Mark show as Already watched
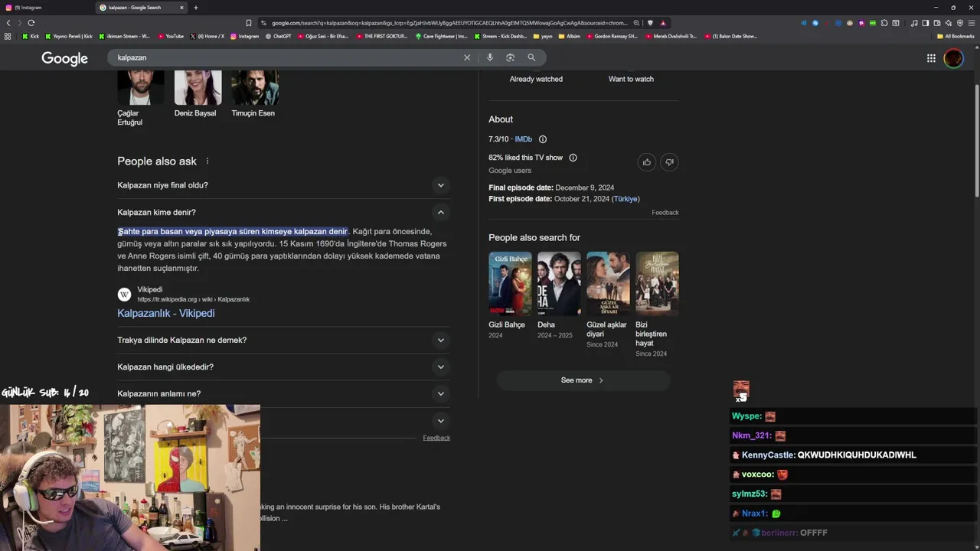Screen dimensions: 980x551 (x=536, y=79)
